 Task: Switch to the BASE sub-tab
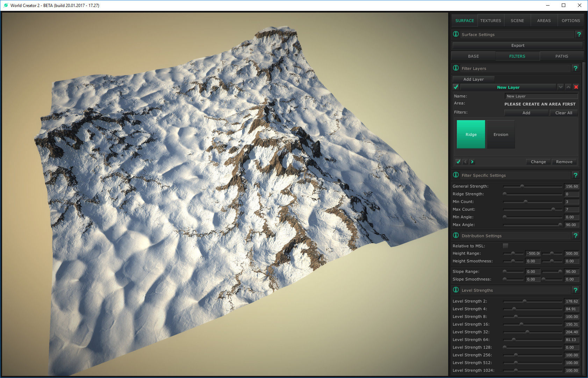473,56
